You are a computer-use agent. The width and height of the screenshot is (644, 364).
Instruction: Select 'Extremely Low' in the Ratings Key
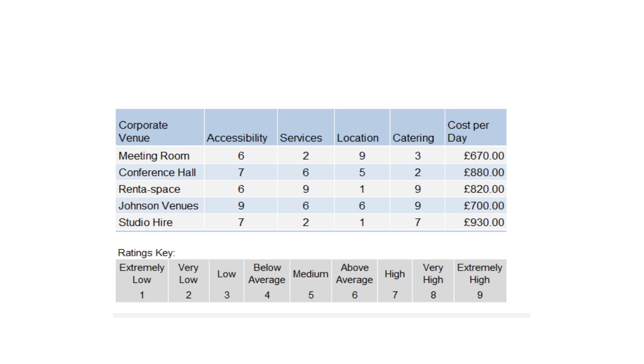(x=142, y=274)
